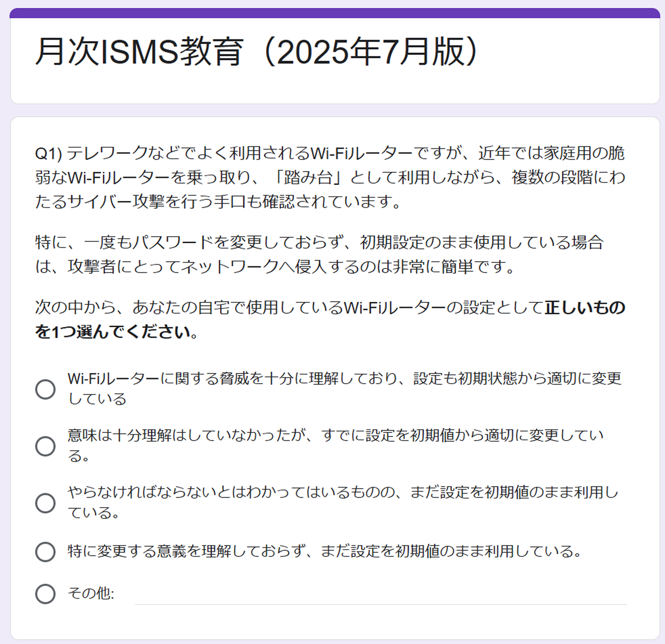Click the paragraph mentioning '「踏み台」として利用'
The height and width of the screenshot is (644, 665).
tap(330, 178)
